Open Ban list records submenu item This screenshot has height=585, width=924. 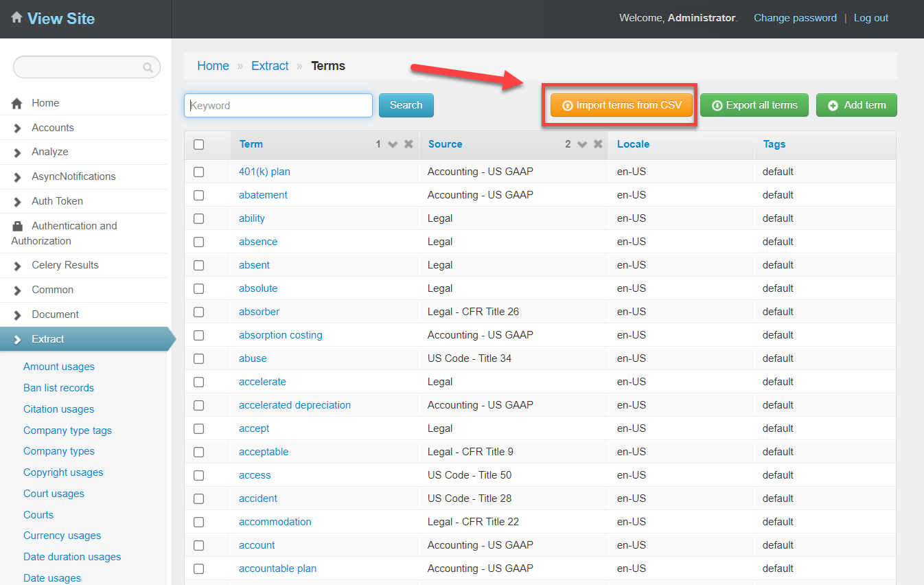point(58,388)
